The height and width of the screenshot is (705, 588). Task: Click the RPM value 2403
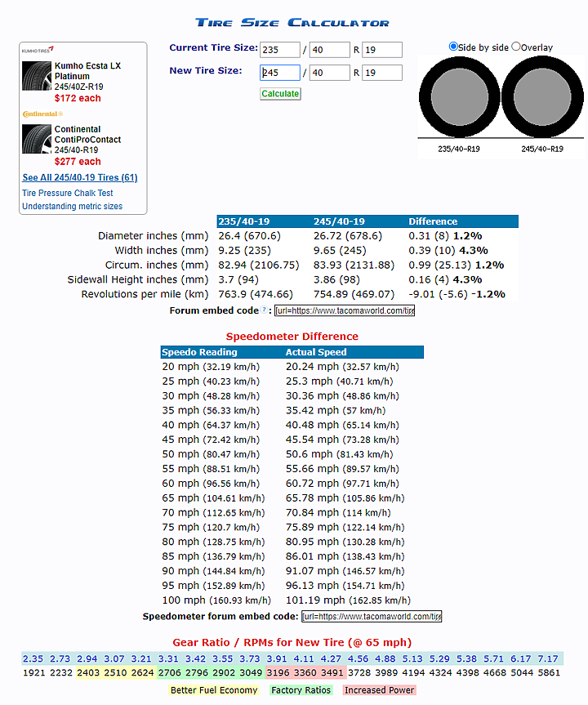pos(88,672)
